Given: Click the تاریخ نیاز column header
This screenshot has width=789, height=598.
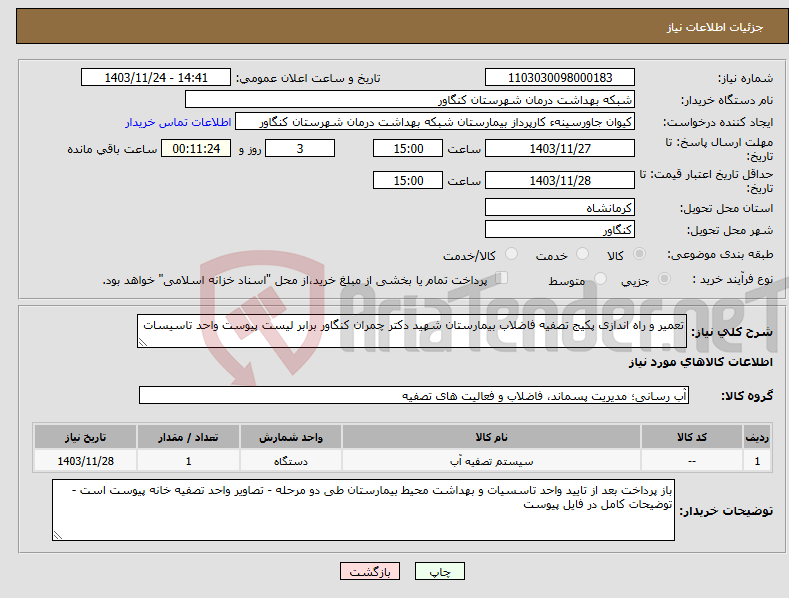Looking at the screenshot, I should coord(86,437).
